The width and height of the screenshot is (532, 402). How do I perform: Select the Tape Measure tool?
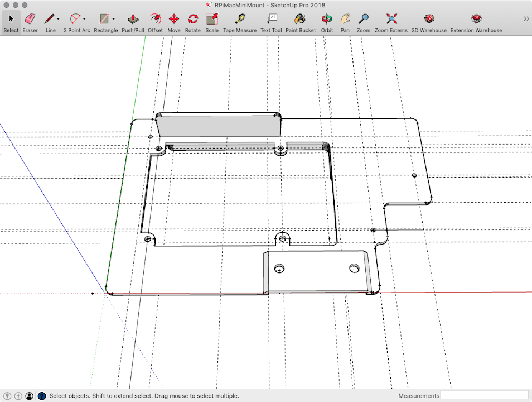click(240, 22)
